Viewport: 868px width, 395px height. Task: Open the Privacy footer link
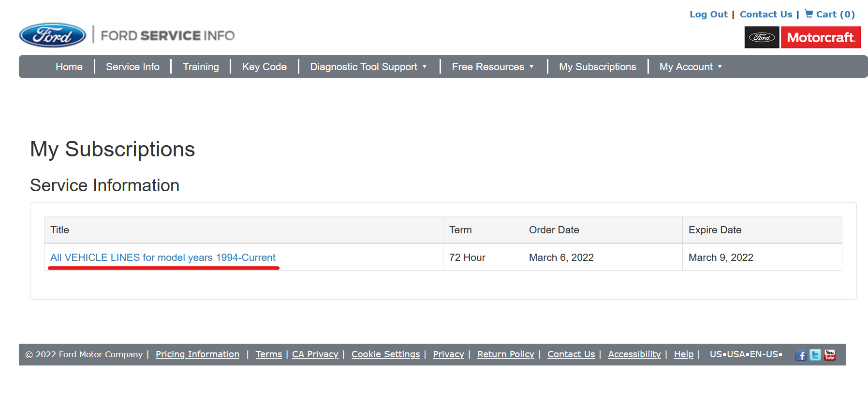coord(448,354)
